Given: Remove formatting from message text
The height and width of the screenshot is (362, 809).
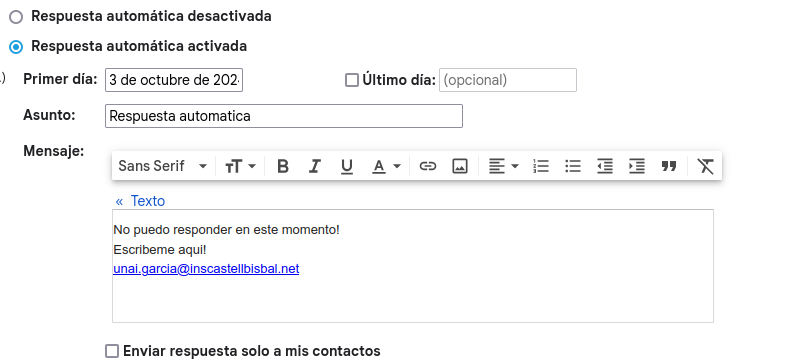Looking at the screenshot, I should point(705,166).
